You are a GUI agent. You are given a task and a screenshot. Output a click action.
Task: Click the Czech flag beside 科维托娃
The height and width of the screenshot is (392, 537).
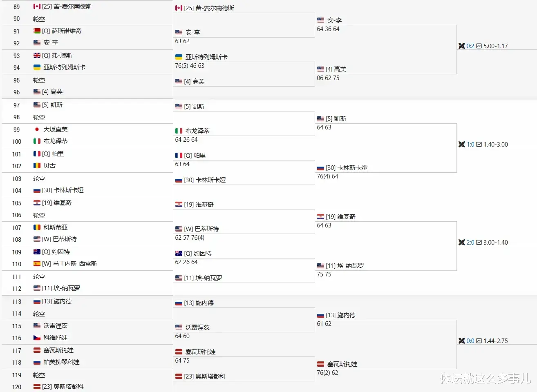(x=37, y=338)
